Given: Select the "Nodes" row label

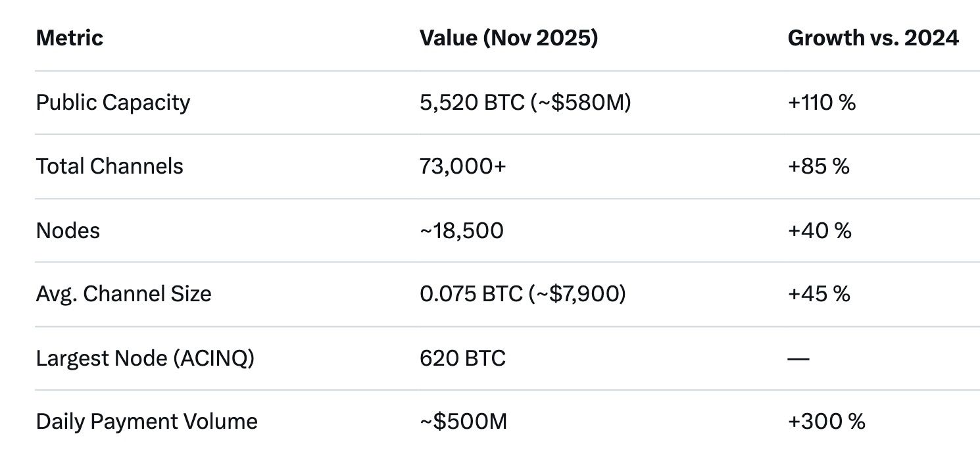Looking at the screenshot, I should point(68,230).
